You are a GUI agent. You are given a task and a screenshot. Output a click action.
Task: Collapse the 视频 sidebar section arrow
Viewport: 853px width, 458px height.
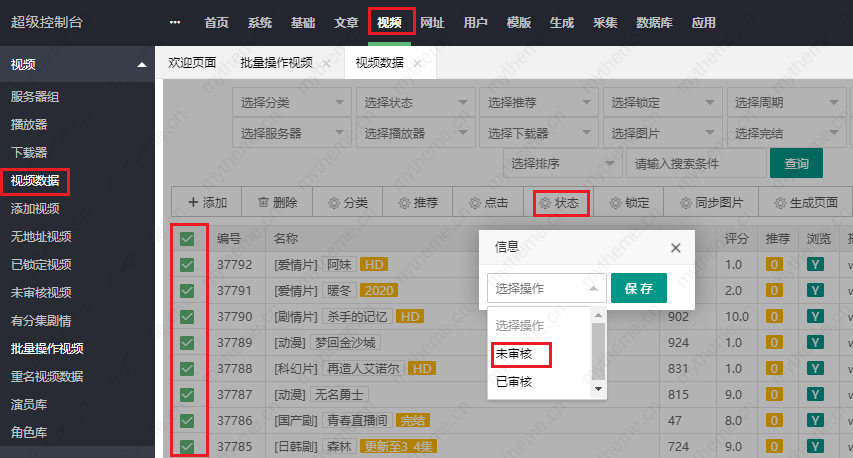[141, 65]
